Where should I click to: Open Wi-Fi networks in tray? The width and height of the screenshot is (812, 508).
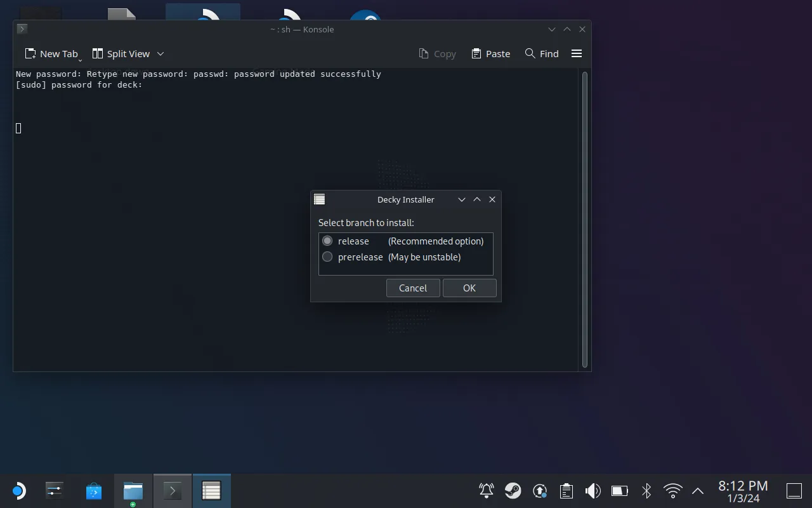point(673,491)
